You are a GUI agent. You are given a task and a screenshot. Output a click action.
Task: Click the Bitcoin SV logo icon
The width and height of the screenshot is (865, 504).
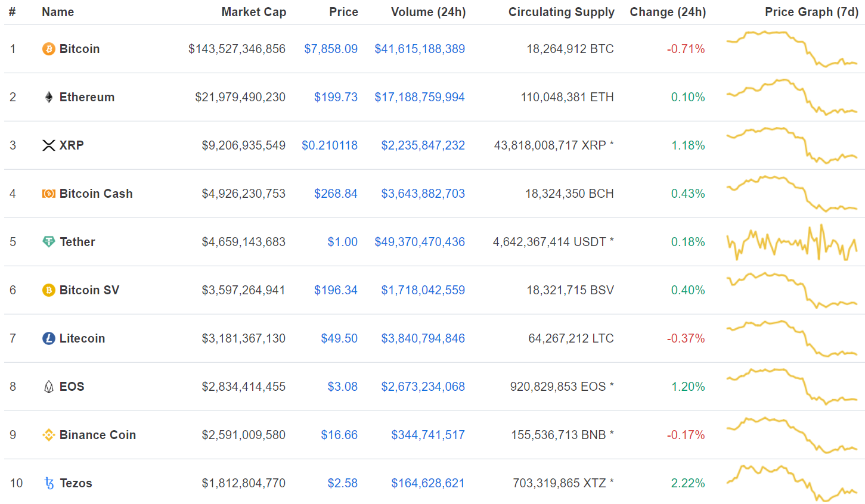tap(49, 290)
